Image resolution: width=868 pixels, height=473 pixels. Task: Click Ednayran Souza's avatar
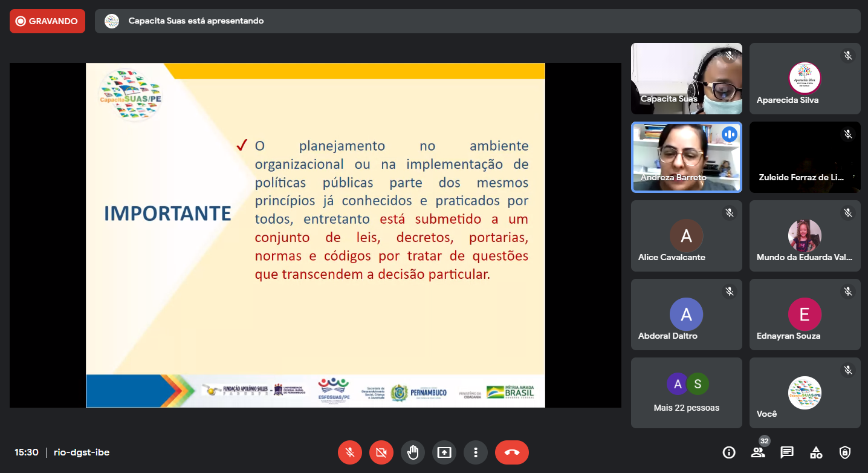(x=805, y=315)
